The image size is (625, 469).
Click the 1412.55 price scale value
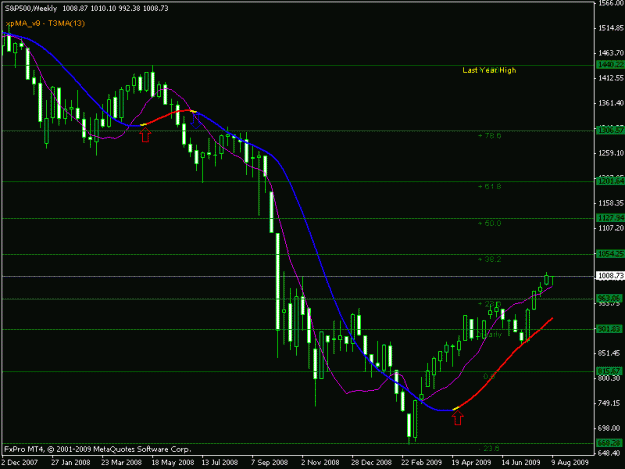point(611,78)
